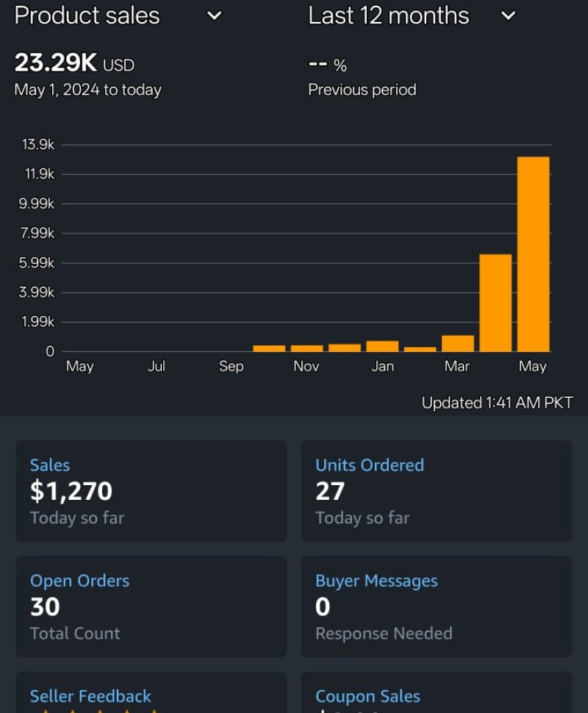588x713 pixels.
Task: Select the October sales bar
Action: coord(269,348)
